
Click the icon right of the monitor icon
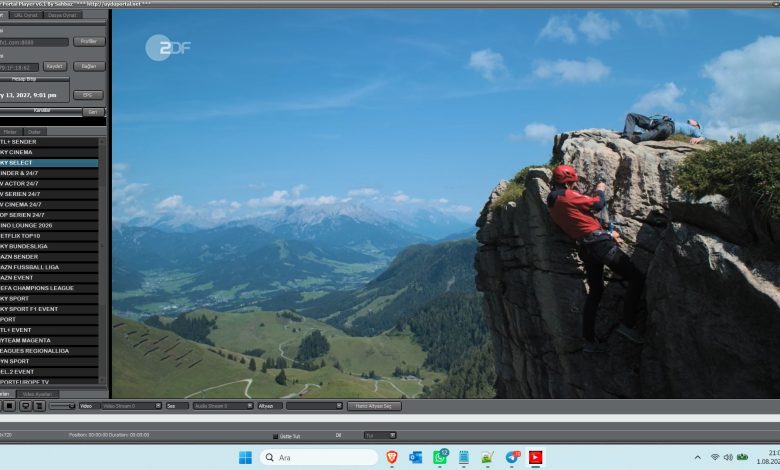39,406
